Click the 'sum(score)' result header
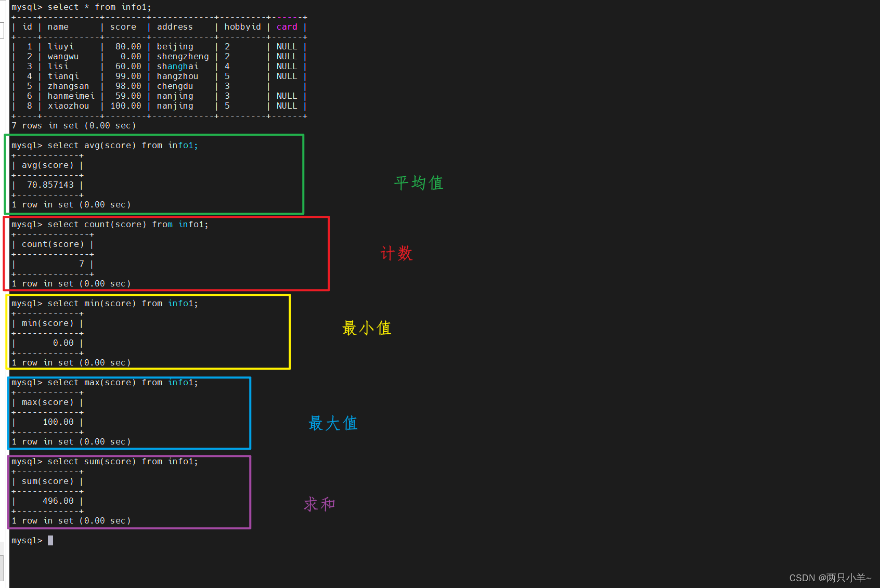The height and width of the screenshot is (588, 880). pyautogui.click(x=47, y=481)
